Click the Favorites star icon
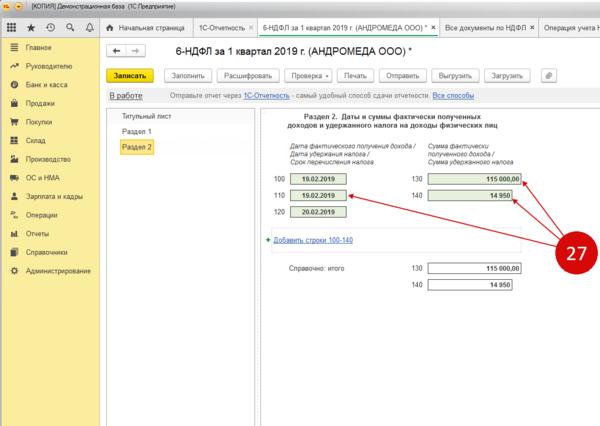This screenshot has width=600, height=426. pyautogui.click(x=31, y=27)
